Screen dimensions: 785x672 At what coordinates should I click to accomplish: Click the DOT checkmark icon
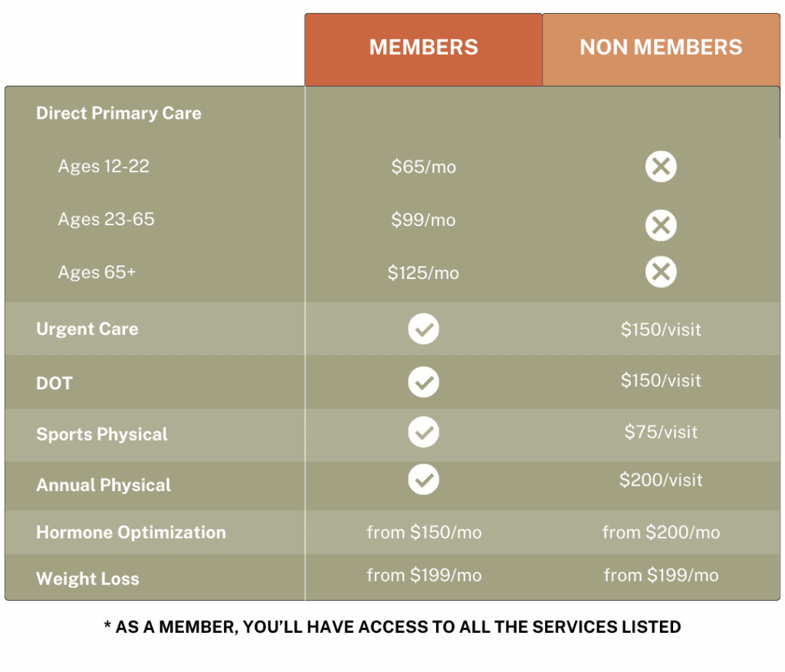tap(423, 382)
